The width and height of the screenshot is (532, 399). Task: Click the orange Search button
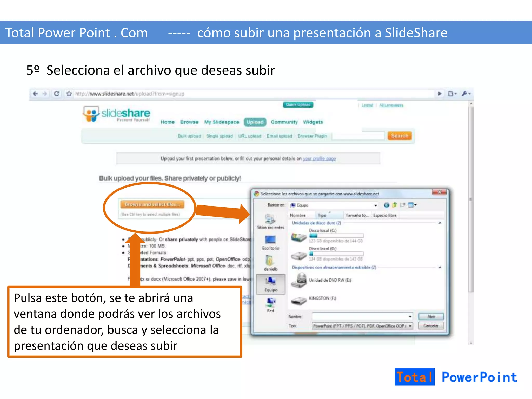pos(400,136)
